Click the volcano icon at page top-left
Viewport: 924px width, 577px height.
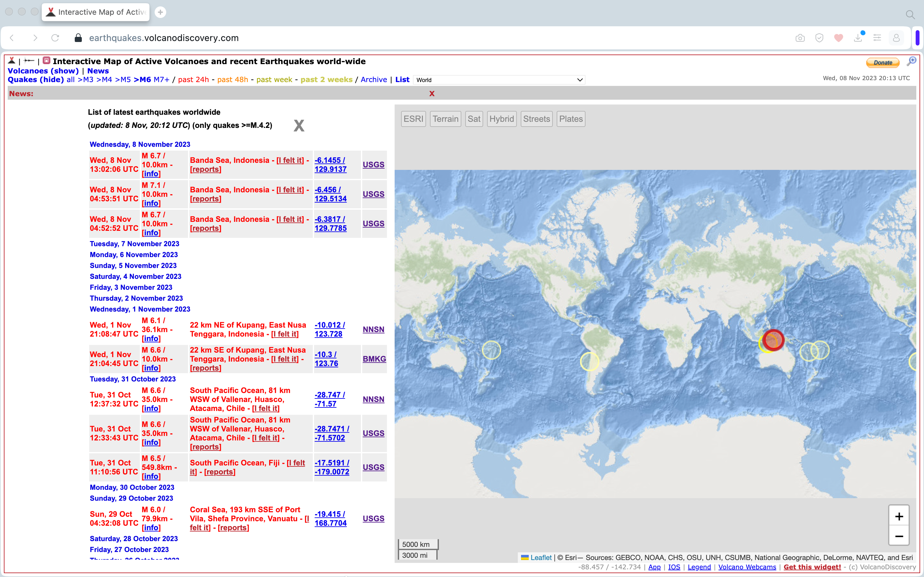tap(12, 61)
